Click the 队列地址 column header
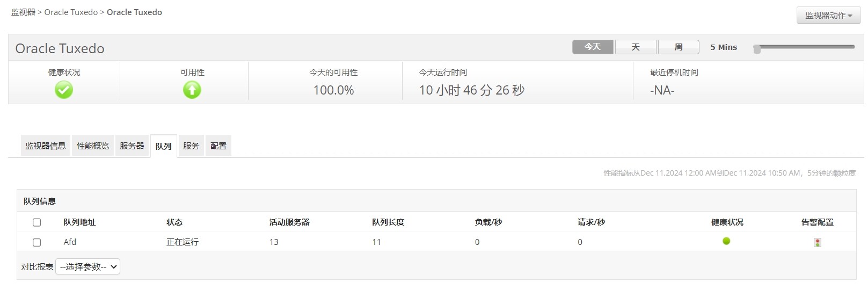868x304 pixels. 79,222
